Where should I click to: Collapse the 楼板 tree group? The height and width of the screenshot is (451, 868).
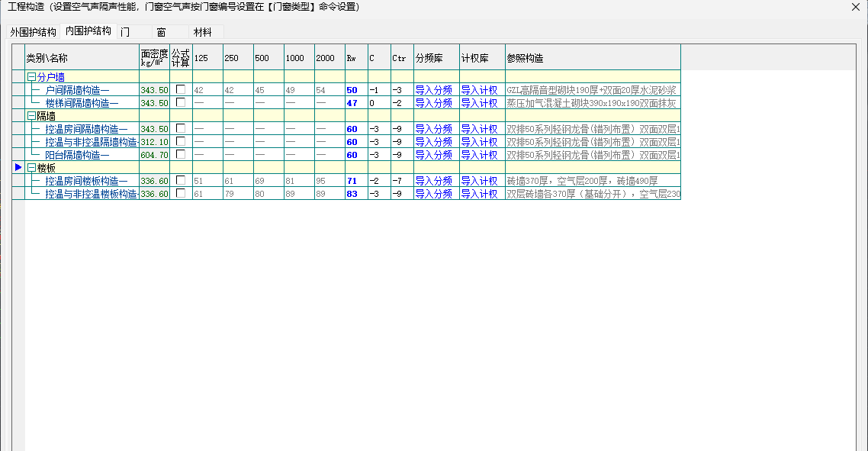(x=31, y=168)
